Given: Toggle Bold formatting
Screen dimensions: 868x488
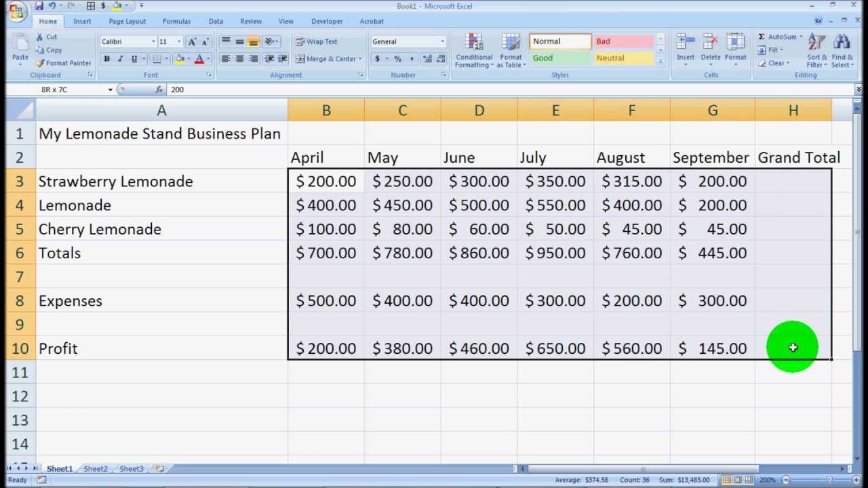Looking at the screenshot, I should point(106,59).
